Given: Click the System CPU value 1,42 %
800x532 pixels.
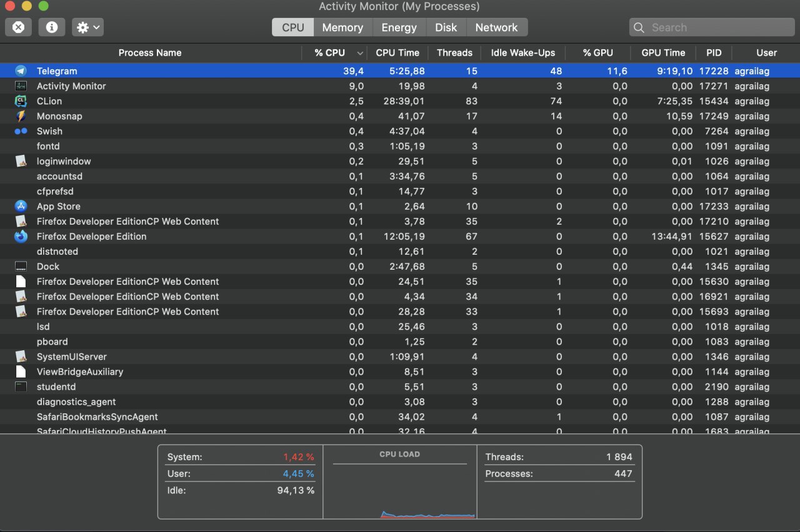Looking at the screenshot, I should [299, 457].
